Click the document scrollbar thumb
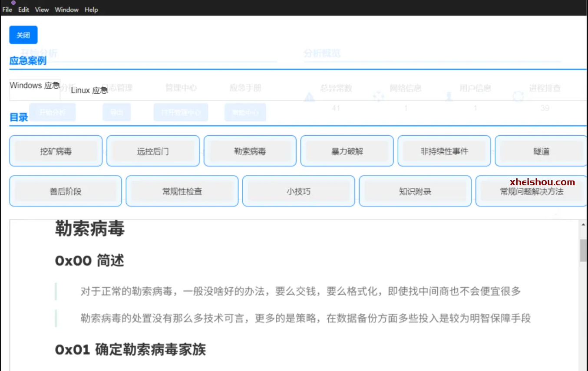 point(584,250)
